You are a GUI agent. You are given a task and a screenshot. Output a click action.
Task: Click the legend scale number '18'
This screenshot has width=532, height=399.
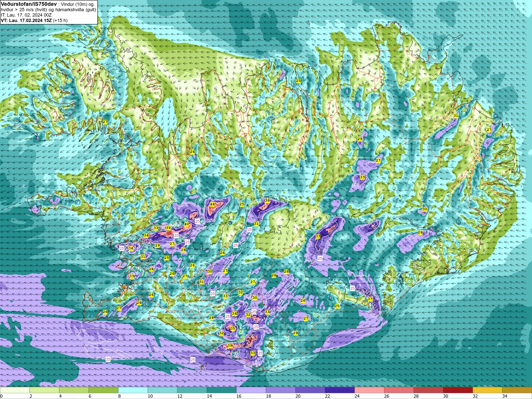coord(268,396)
